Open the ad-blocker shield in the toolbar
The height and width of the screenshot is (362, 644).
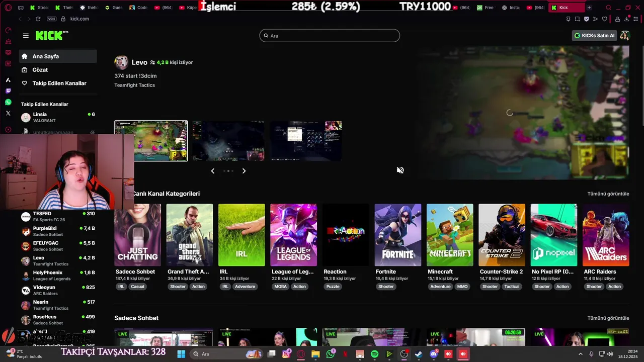(x=586, y=19)
